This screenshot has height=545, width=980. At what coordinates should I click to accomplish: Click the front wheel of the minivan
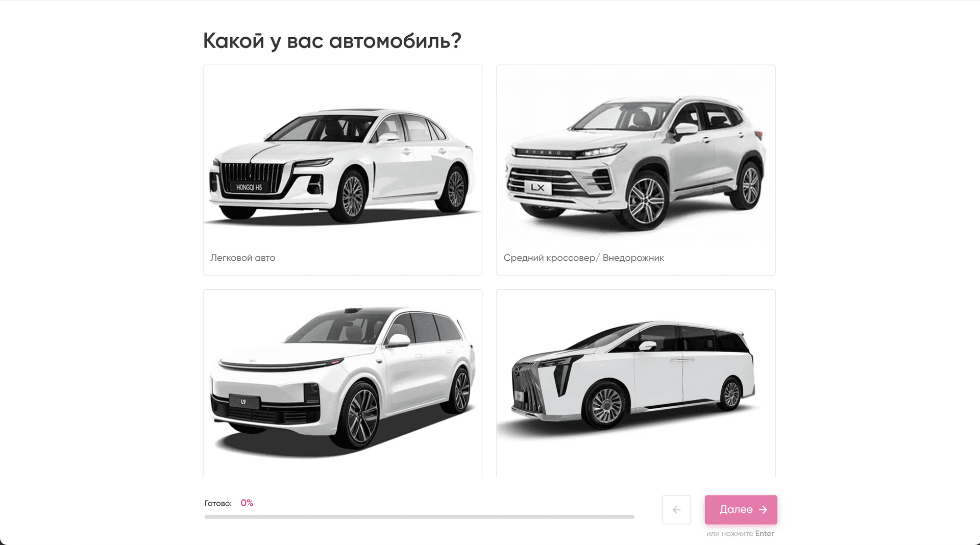(606, 406)
